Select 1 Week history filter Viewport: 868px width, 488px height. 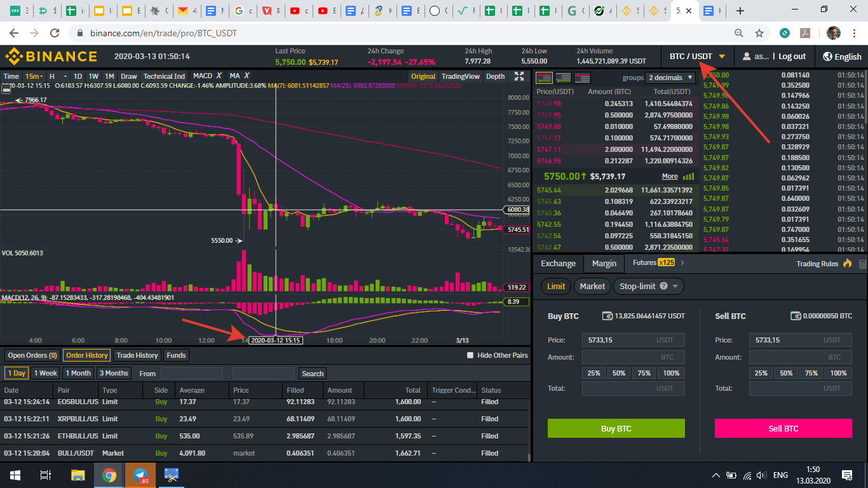coord(46,373)
